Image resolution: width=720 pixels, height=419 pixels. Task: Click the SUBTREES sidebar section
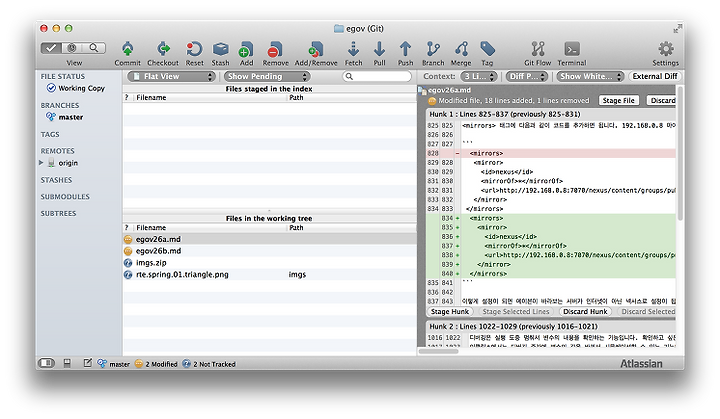(58, 213)
